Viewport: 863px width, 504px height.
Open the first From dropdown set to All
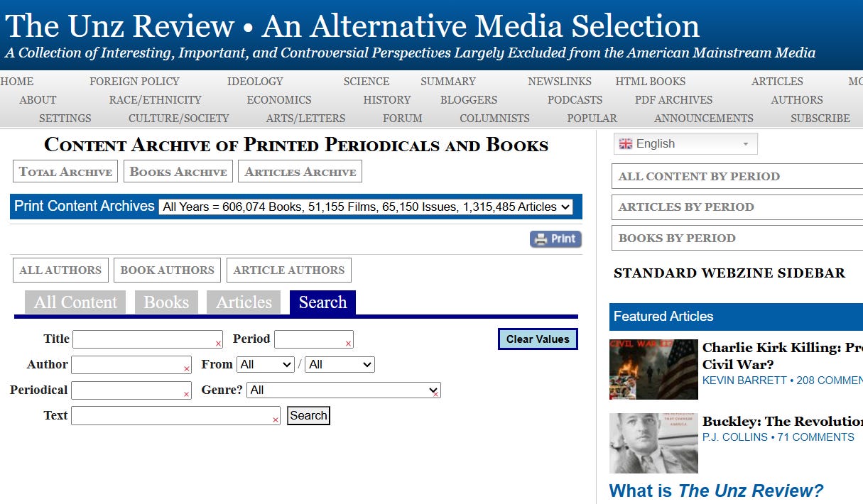coord(266,364)
